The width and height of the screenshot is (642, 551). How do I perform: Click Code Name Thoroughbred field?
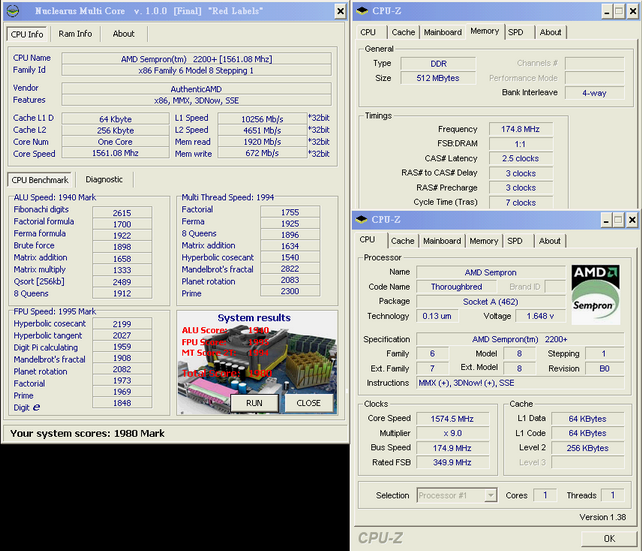(457, 287)
